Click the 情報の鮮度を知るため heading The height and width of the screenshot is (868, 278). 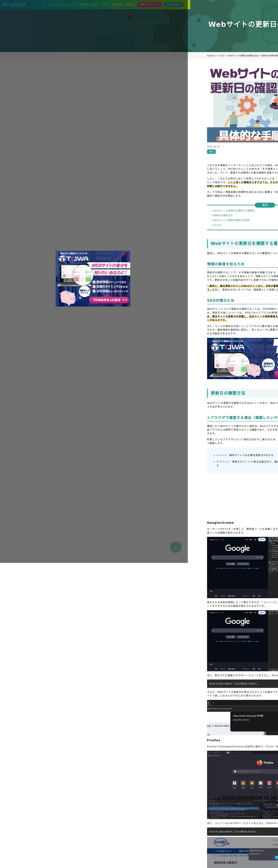[x=226, y=264]
